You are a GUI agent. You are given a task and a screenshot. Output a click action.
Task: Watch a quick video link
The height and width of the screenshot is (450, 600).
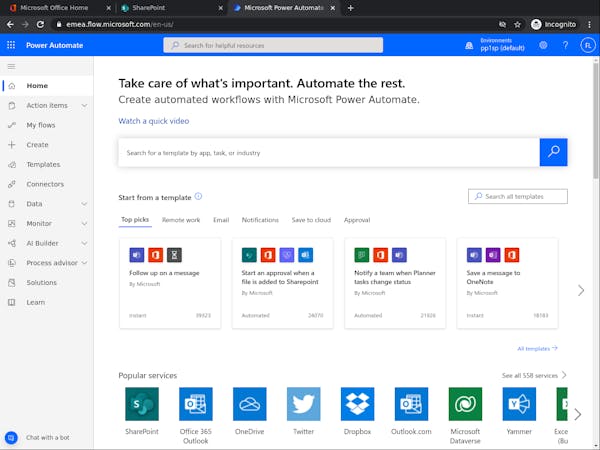[153, 121]
